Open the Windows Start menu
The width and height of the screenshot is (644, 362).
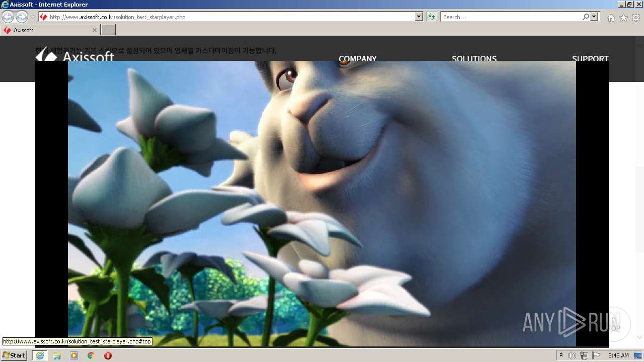[14, 355]
